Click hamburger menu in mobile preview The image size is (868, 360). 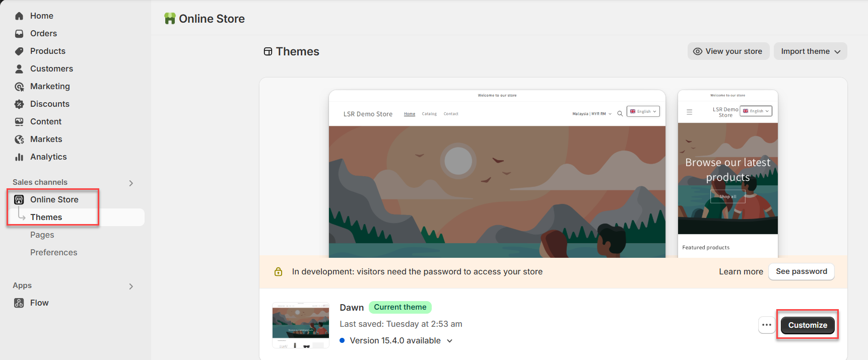tap(689, 112)
